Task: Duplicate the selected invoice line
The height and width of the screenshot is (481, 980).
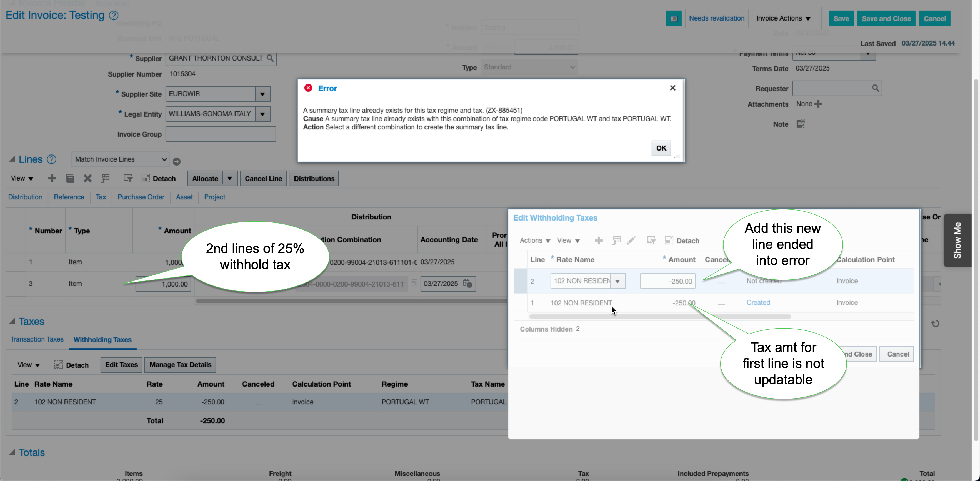Action: point(70,178)
